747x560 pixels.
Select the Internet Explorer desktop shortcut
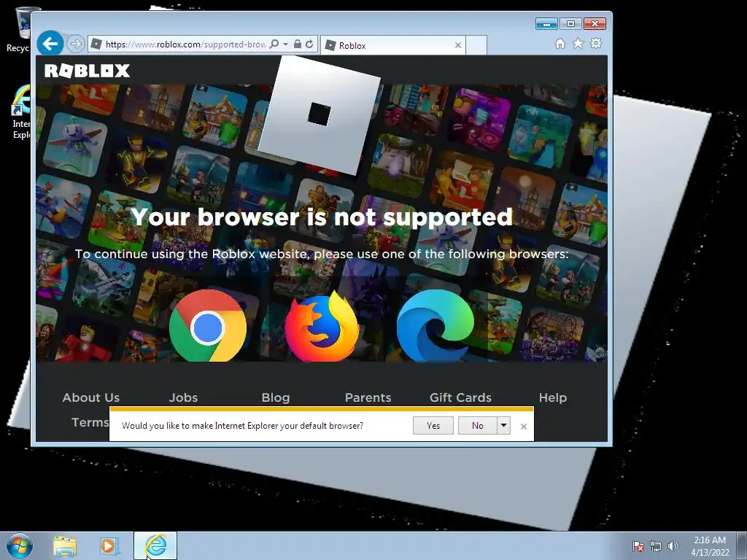[x=20, y=112]
